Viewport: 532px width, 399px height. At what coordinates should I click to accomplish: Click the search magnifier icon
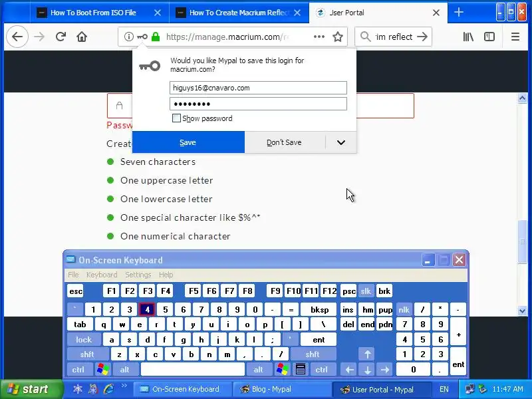[365, 37]
